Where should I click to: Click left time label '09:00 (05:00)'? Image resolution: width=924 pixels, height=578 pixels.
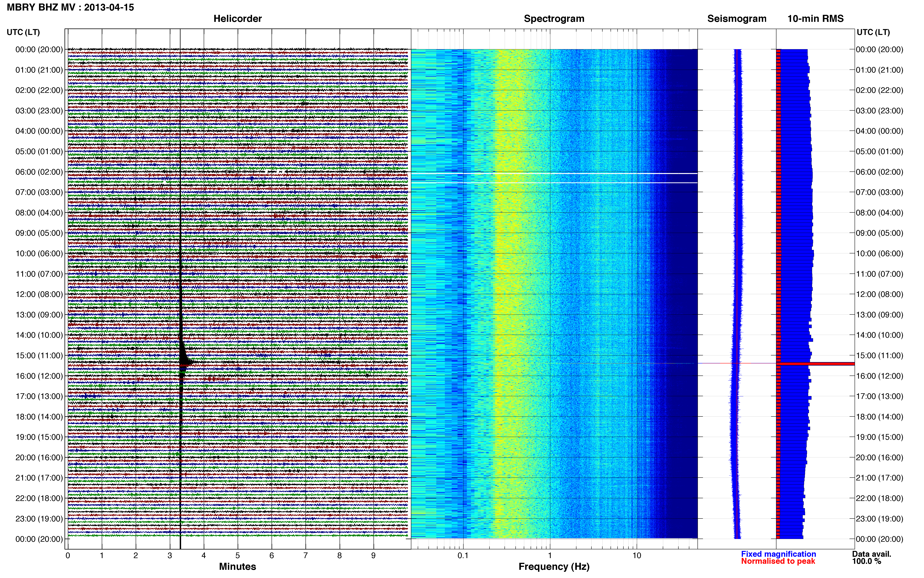click(39, 233)
